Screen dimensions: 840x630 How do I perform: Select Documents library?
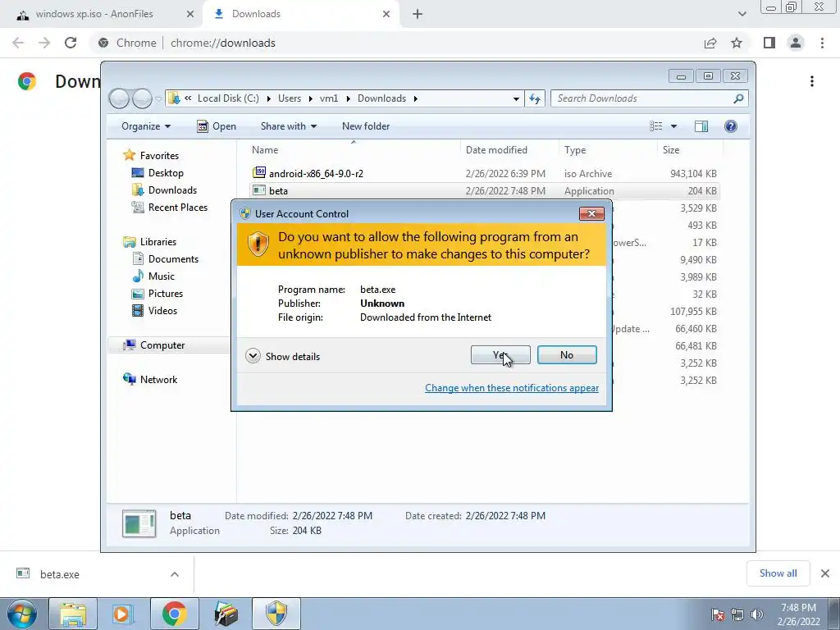click(173, 259)
